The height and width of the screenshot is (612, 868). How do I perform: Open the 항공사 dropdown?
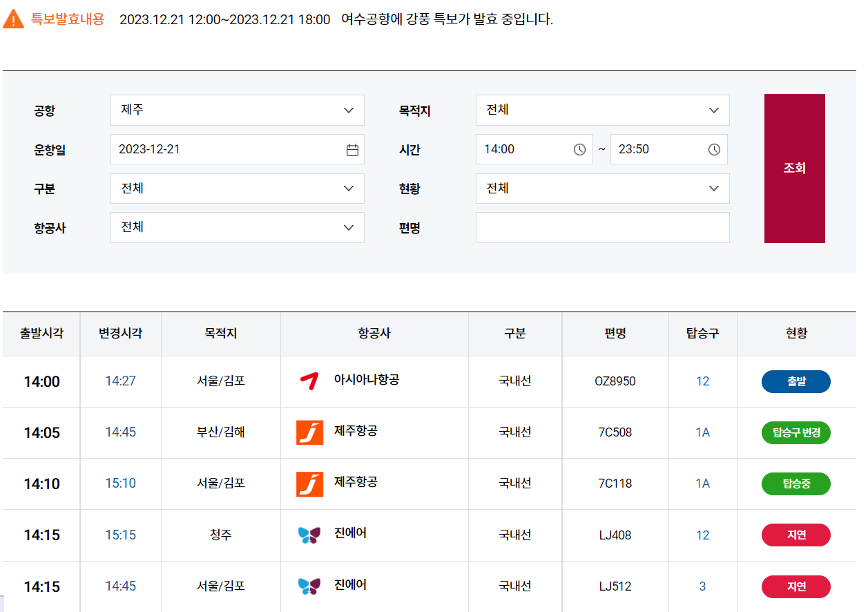point(238,227)
